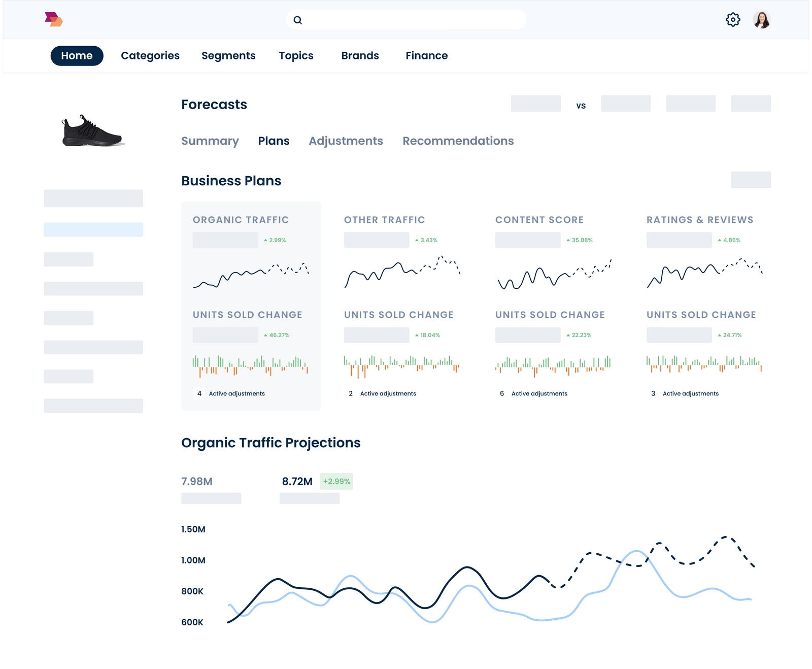Click the up-arrow beside Ratings & Reviews' 4.86%
This screenshot has width=812, height=669.
point(720,240)
